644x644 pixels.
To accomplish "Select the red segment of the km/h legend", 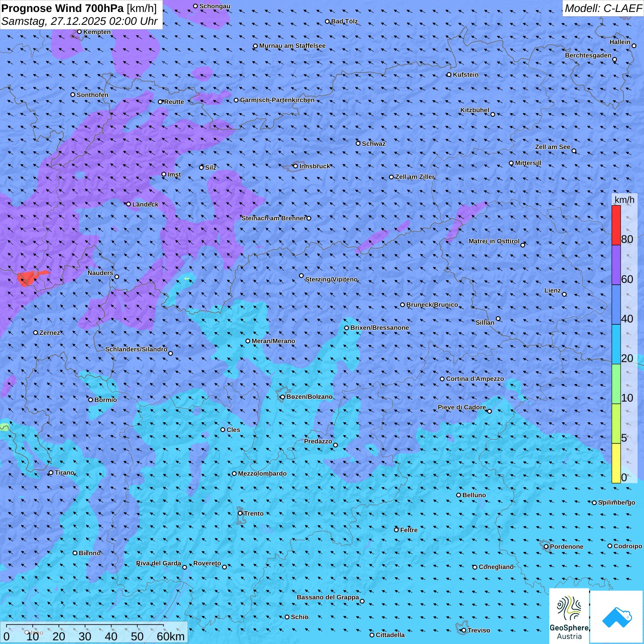I will pos(616,225).
